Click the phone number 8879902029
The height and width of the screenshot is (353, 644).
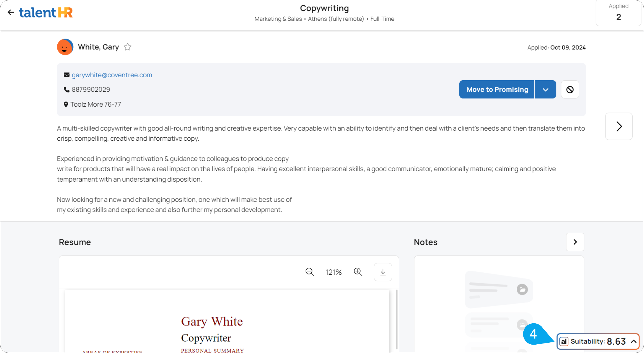point(91,90)
